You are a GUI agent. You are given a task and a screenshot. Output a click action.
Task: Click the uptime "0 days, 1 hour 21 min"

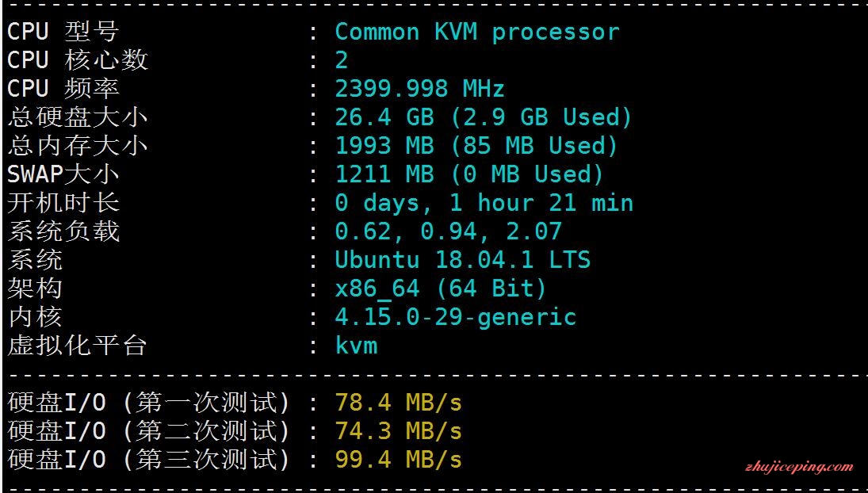point(484,203)
